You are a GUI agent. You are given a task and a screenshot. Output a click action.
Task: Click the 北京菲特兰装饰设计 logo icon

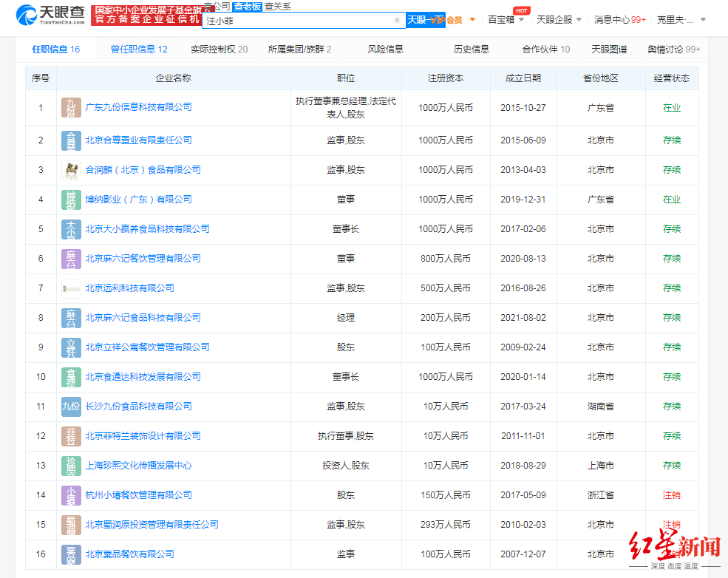click(72, 436)
